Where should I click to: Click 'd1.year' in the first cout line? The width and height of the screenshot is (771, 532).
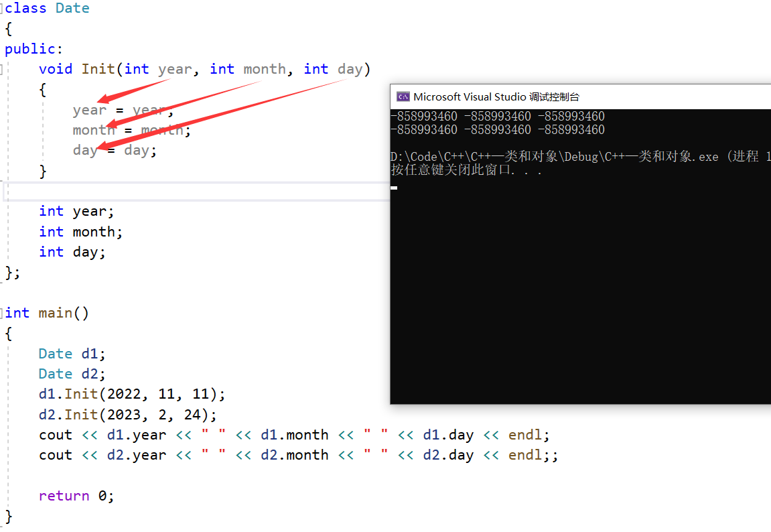tap(137, 435)
